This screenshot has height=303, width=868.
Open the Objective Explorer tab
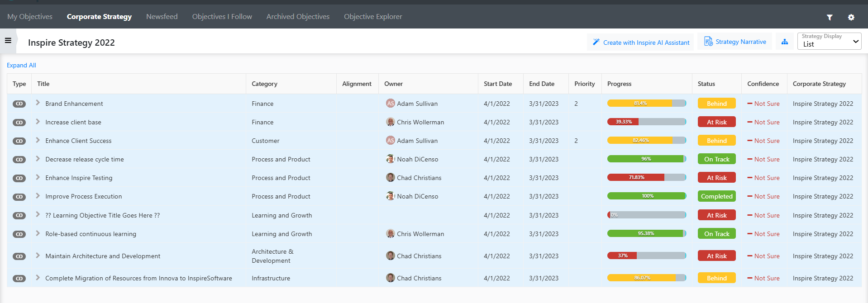pyautogui.click(x=373, y=17)
